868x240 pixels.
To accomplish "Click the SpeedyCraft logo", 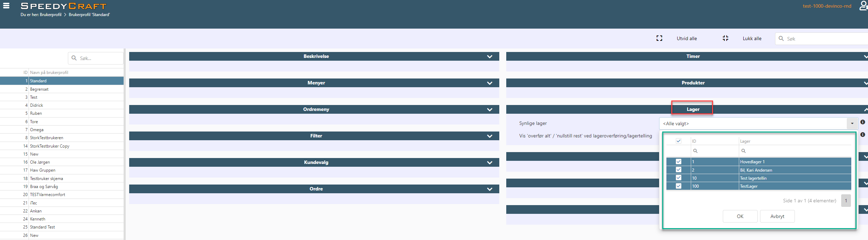I will pyautogui.click(x=63, y=6).
